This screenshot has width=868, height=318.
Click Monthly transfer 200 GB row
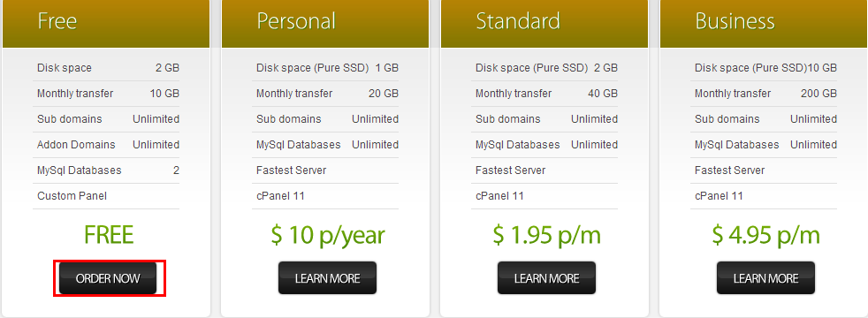pos(764,94)
